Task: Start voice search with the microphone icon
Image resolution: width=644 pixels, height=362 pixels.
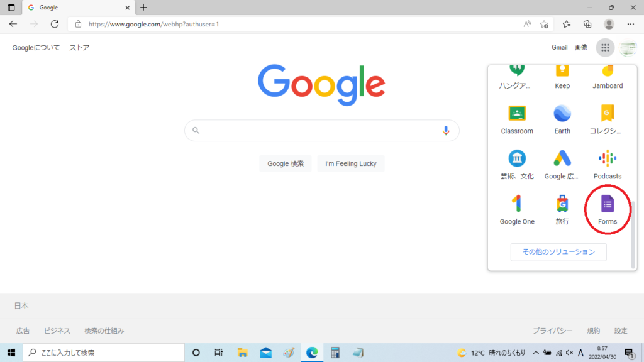Action: click(446, 131)
